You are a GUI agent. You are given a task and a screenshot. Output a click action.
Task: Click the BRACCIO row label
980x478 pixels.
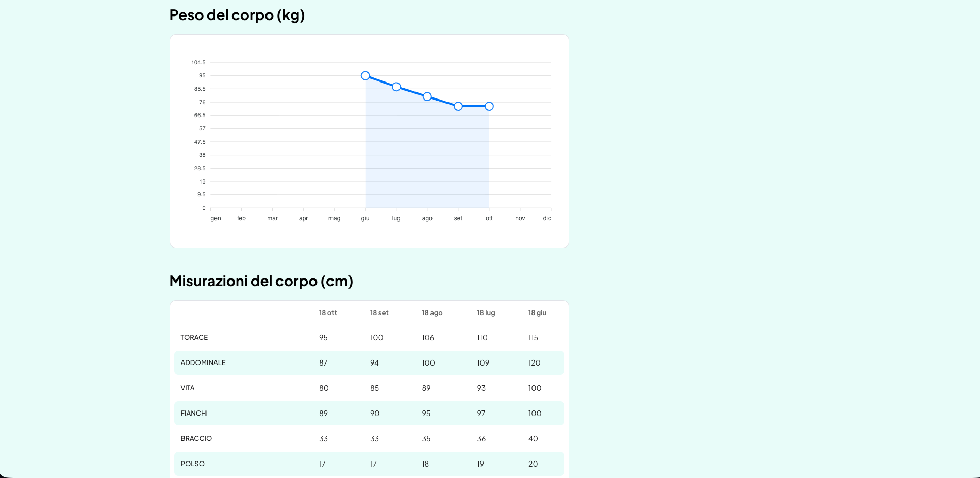(196, 439)
